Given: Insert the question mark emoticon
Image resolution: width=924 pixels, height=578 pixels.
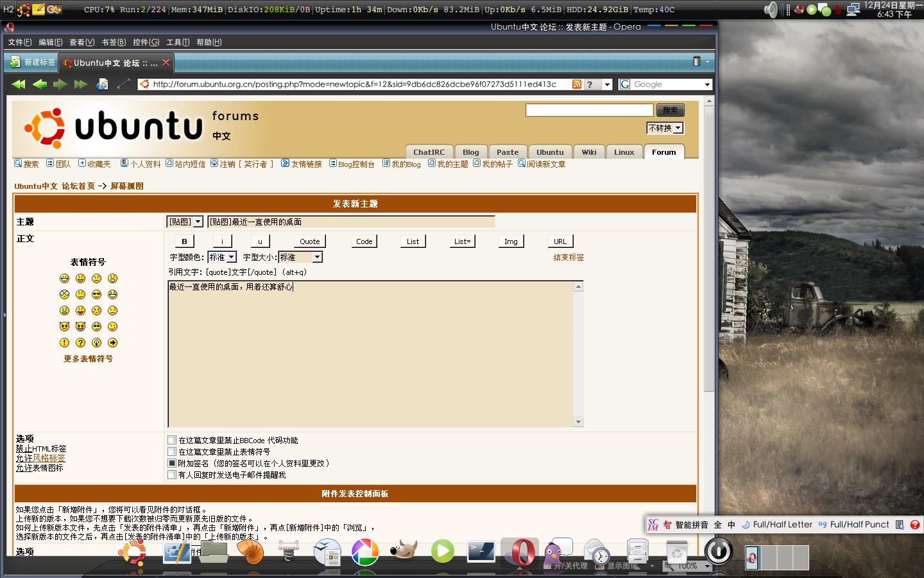Looking at the screenshot, I should pyautogui.click(x=80, y=342).
